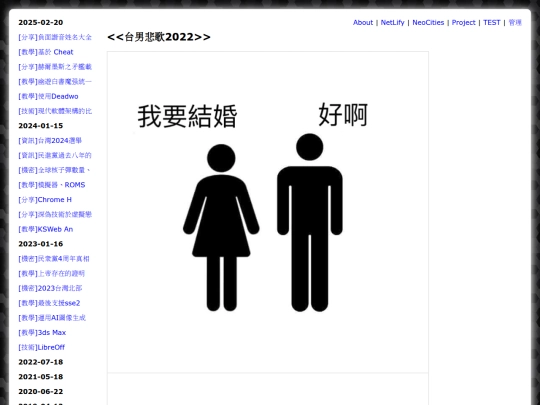Expand the 2022-07-18 date group
The image size is (540, 405).
pos(41,362)
